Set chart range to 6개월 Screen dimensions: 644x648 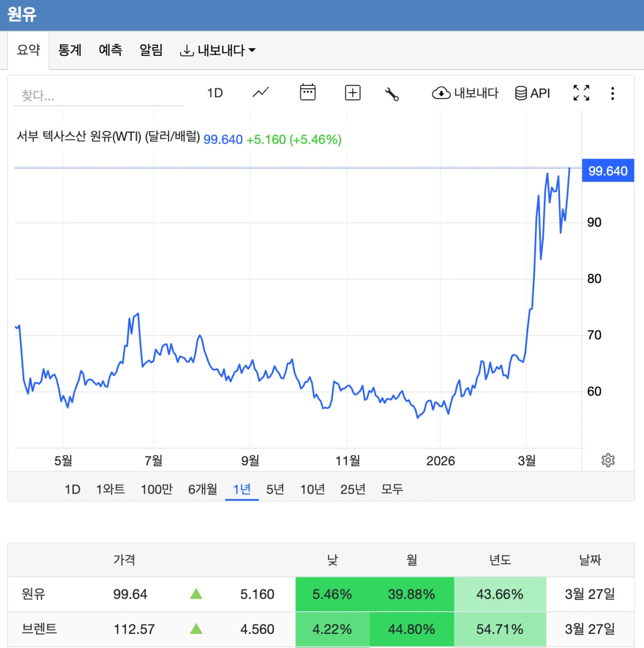pos(203,489)
